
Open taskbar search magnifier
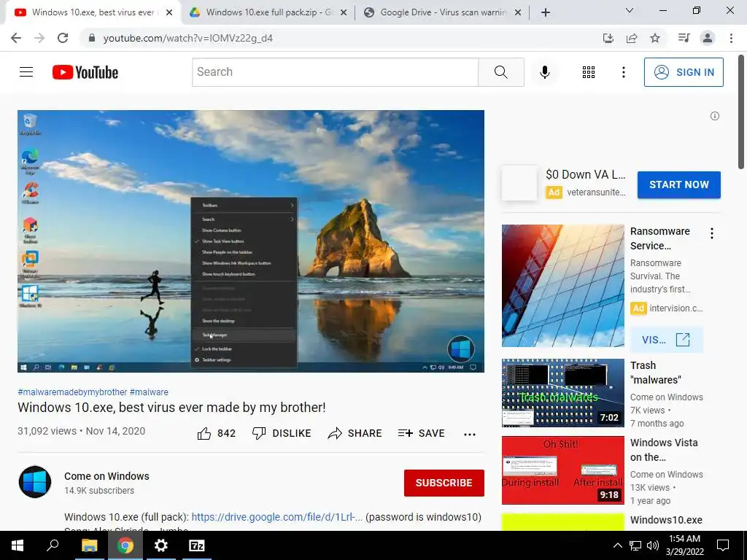pyautogui.click(x=53, y=545)
